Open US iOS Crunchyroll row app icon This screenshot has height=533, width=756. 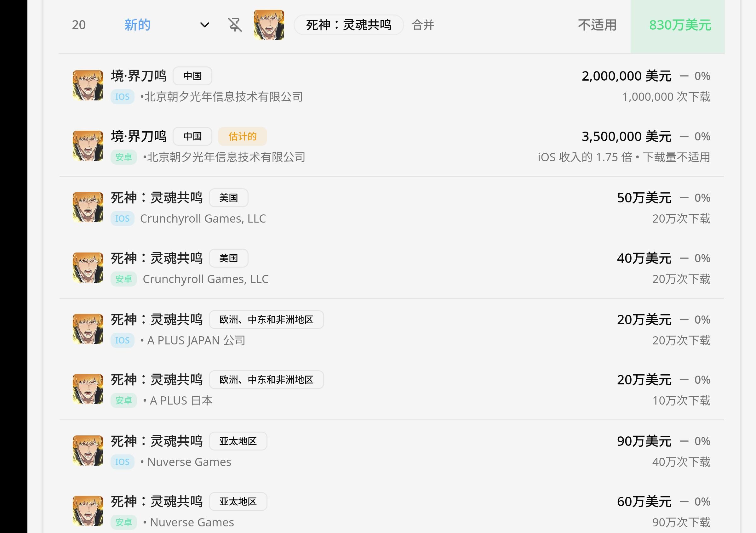point(88,207)
